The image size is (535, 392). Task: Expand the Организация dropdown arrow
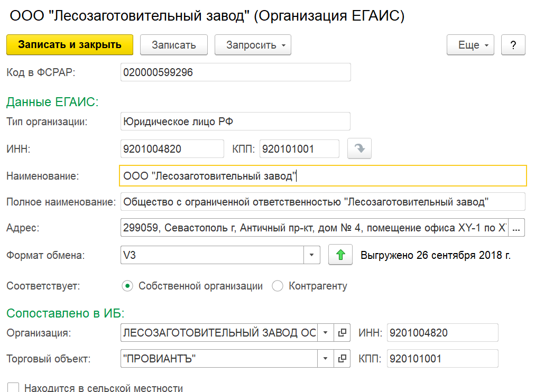(326, 333)
